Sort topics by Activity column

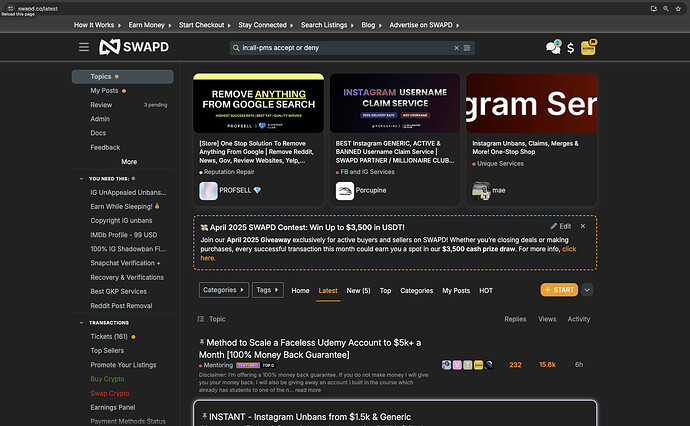tap(579, 319)
